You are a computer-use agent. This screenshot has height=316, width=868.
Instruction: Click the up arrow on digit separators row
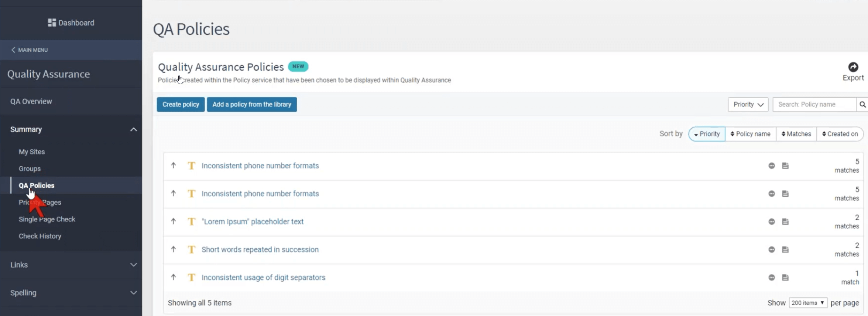(x=174, y=277)
